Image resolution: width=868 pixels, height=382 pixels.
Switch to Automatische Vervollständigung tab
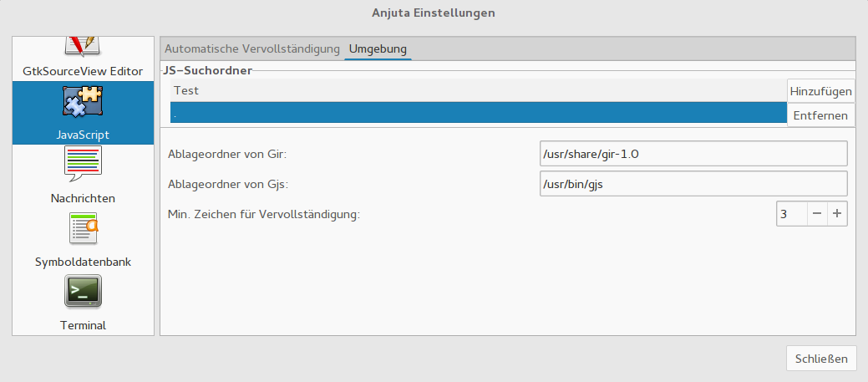pos(251,48)
